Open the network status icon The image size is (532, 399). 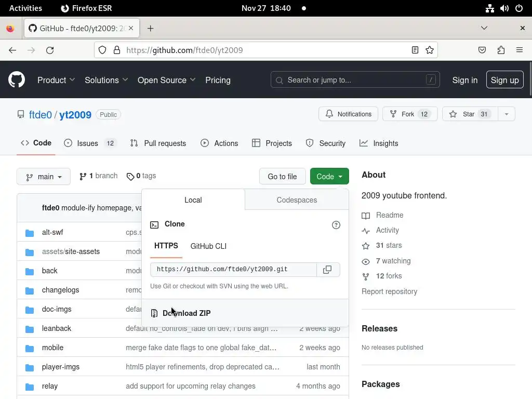tap(489, 8)
